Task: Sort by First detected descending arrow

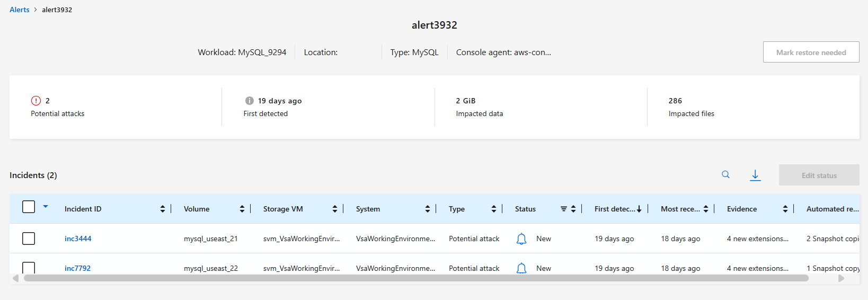Action: coord(639,209)
